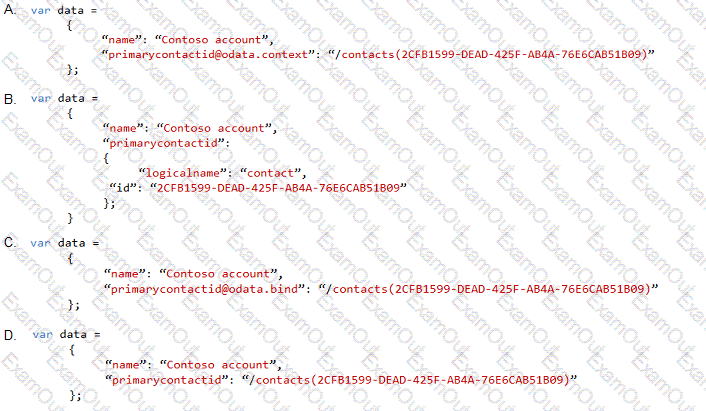Click the /contacts GUID value in option D
Screen dimensions: 706x411
409,380
